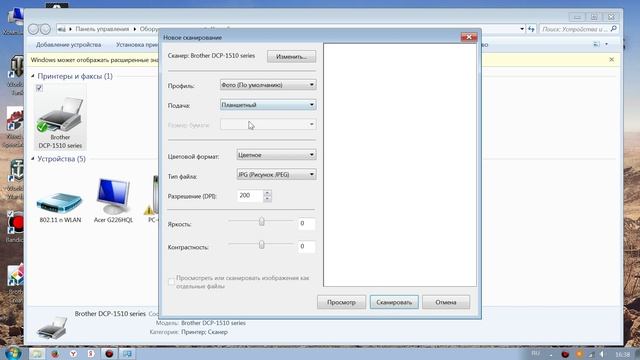Select the Brother DCP-1510 series printer icon
The height and width of the screenshot is (360, 640).
[x=60, y=116]
